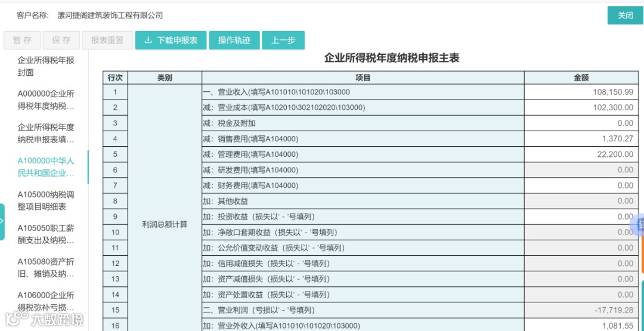Click row text 加：投资收益

click(x=259, y=217)
